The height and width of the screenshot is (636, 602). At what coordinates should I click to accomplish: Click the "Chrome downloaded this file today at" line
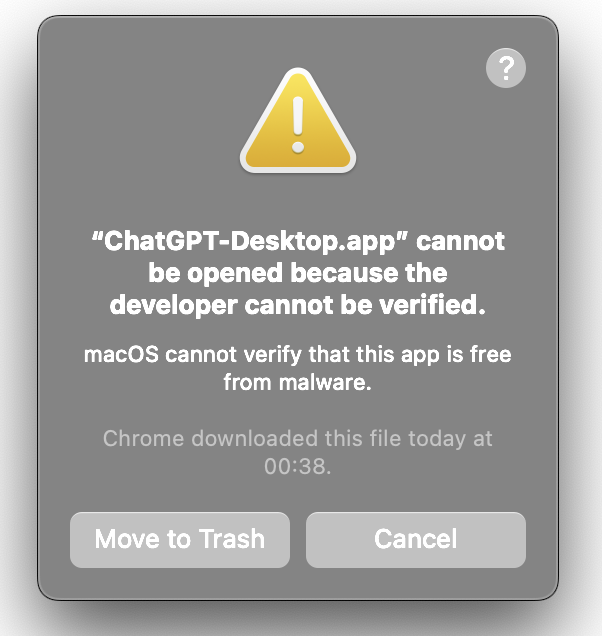(297, 439)
